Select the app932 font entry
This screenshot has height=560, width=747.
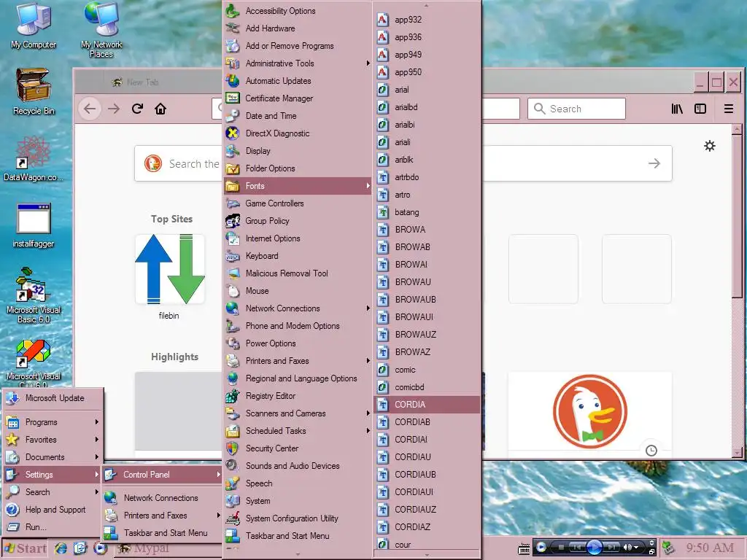427,20
